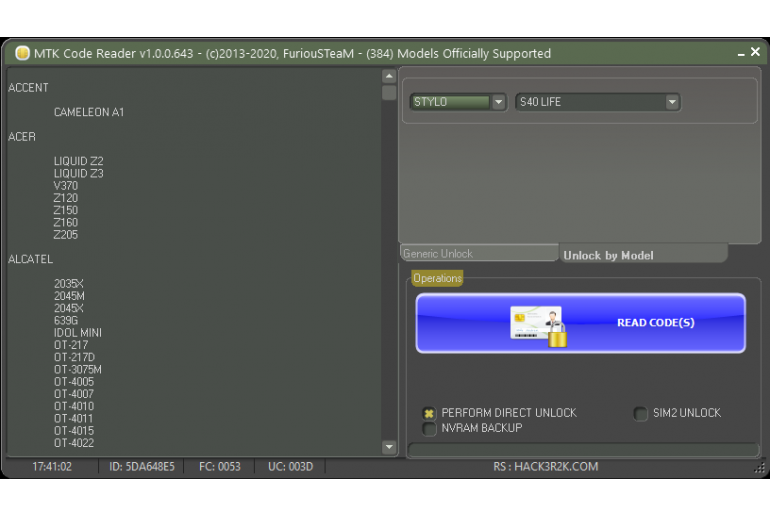The height and width of the screenshot is (518, 770).
Task: Click the progress bar below checkboxes
Action: tap(583, 449)
